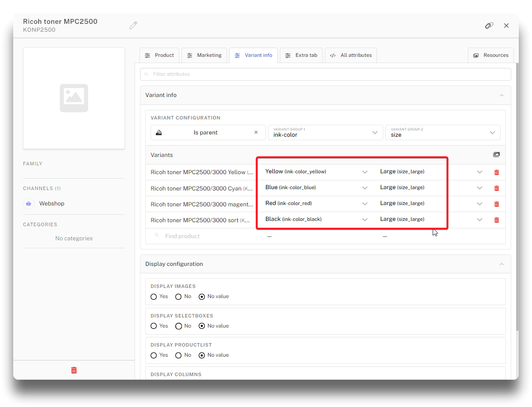
Task: Remove the magenta variant using trash icon
Action: [496, 204]
